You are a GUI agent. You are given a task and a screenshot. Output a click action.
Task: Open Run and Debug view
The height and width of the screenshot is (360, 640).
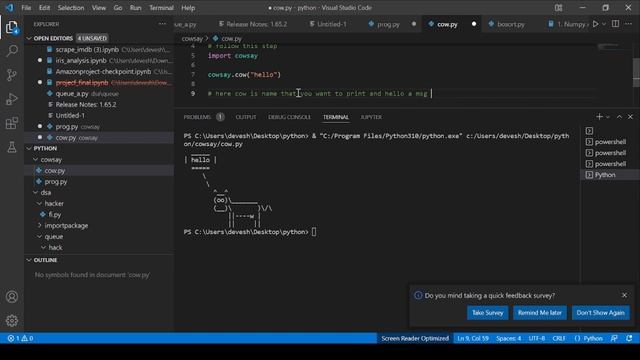point(12,99)
